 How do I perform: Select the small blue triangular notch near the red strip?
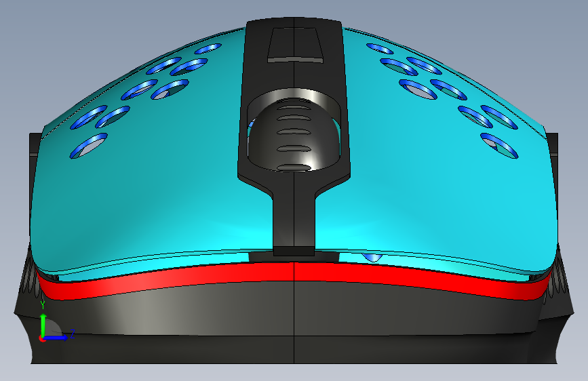(372, 257)
